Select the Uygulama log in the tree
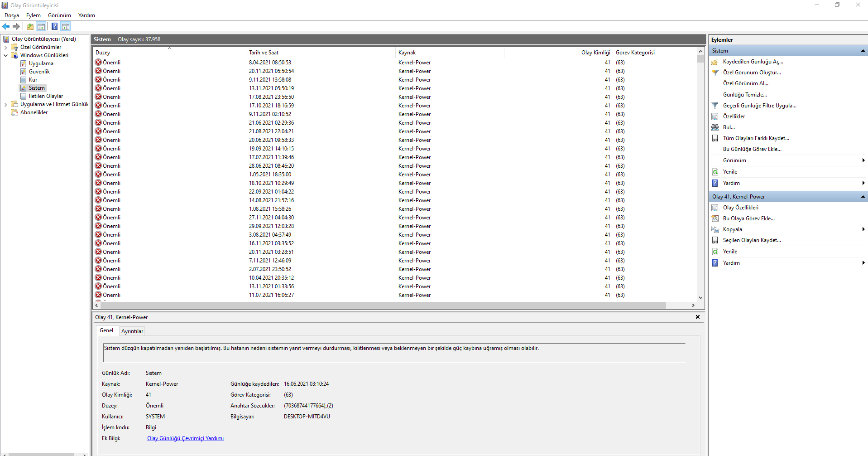The height and width of the screenshot is (456, 868). [x=41, y=63]
